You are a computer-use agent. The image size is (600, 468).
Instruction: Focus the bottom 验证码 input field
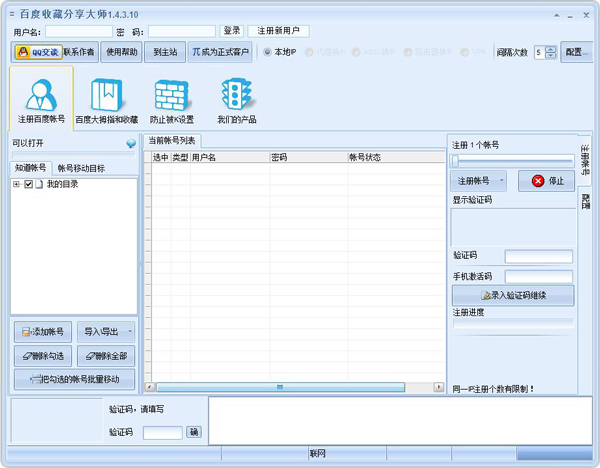(163, 433)
